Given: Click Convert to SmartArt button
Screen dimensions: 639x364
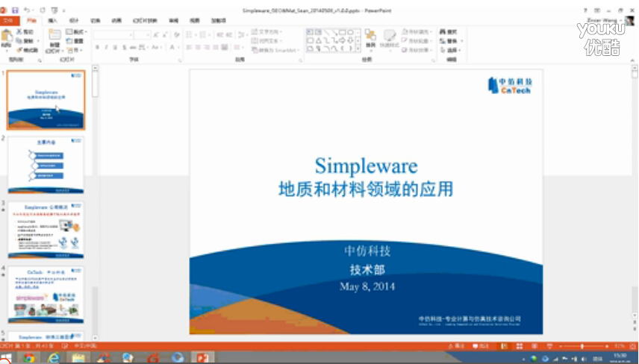Looking at the screenshot, I should [276, 50].
